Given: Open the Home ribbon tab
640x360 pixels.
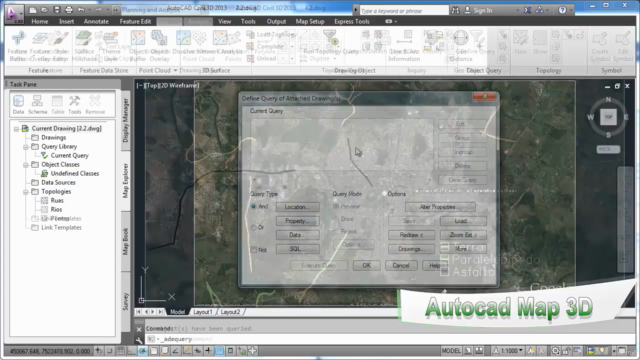Looking at the screenshot, I should (40, 21).
